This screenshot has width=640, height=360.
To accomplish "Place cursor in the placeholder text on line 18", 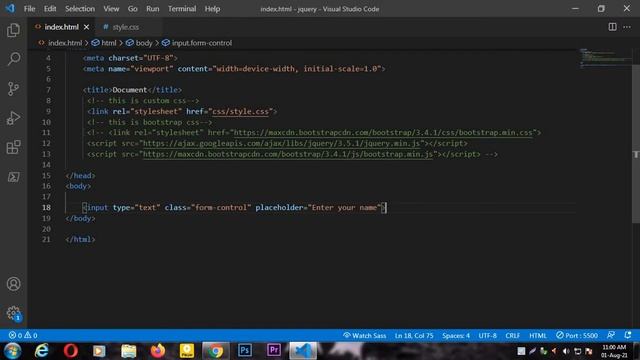I will 344,207.
